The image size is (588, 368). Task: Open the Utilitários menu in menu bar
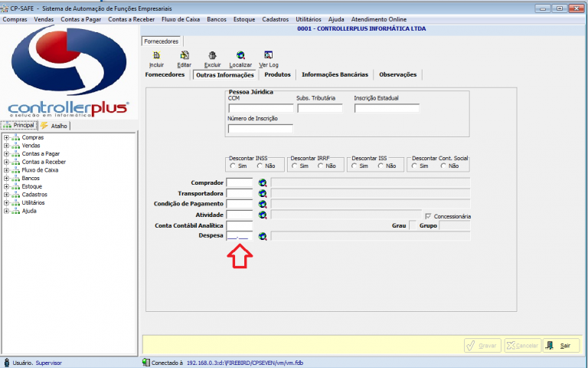pyautogui.click(x=309, y=19)
